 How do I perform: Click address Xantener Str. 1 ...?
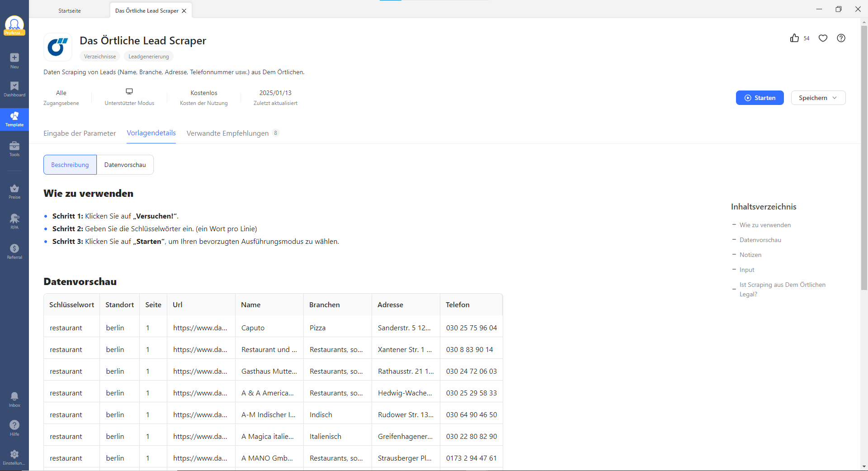405,350
